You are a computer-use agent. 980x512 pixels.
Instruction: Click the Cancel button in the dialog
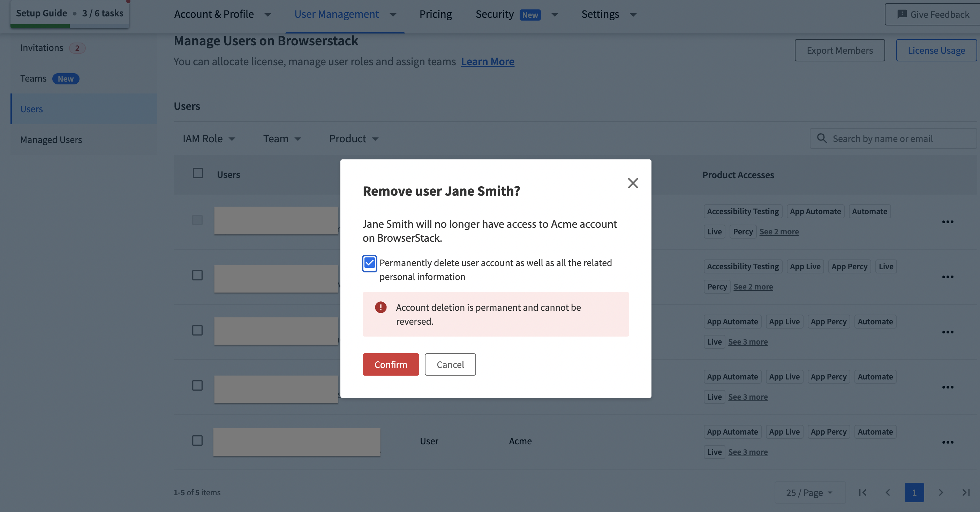tap(450, 364)
